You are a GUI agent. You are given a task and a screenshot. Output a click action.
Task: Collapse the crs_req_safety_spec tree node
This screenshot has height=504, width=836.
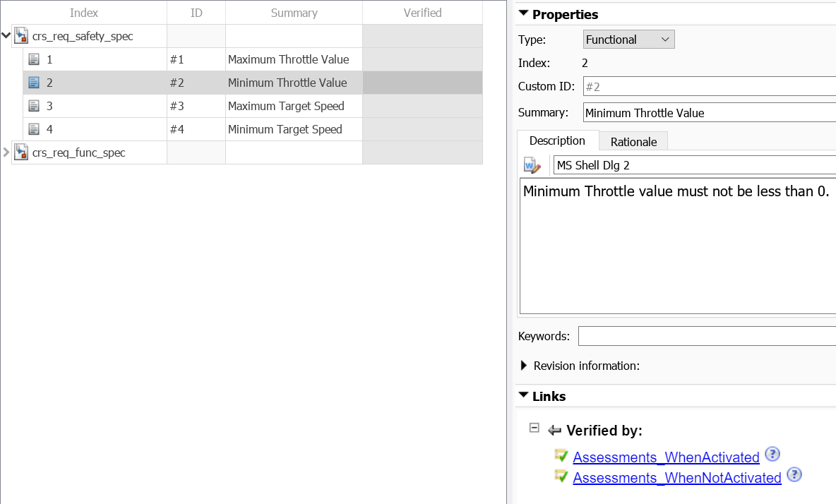[x=6, y=35]
